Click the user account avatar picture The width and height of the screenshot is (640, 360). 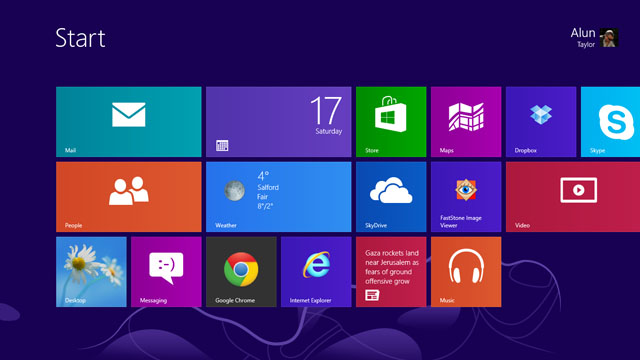(x=609, y=38)
